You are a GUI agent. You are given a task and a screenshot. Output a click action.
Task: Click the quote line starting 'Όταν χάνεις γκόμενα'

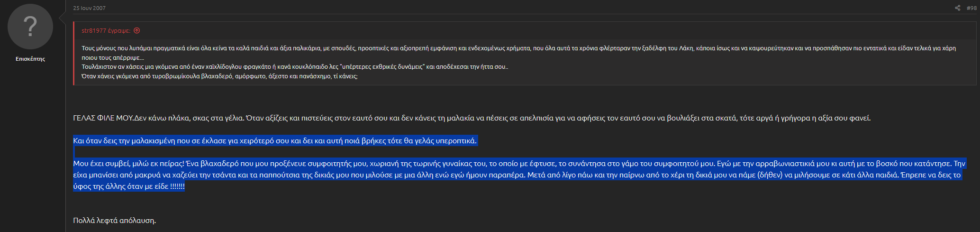(x=219, y=76)
